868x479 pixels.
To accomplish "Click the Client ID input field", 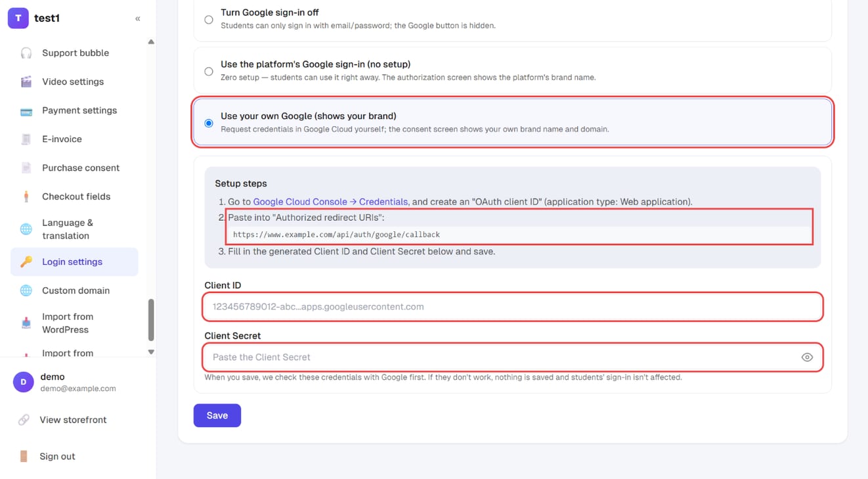I will pyautogui.click(x=513, y=307).
